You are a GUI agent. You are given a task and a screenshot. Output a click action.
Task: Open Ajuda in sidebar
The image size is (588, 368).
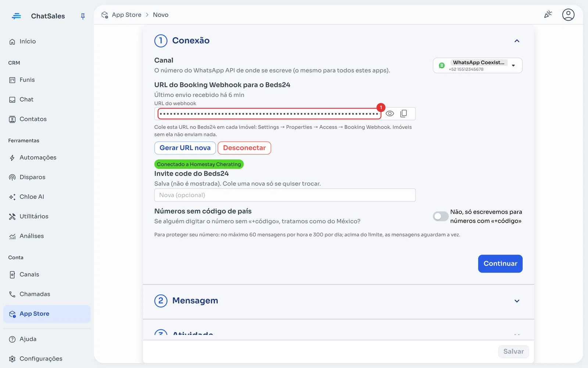click(x=47, y=339)
